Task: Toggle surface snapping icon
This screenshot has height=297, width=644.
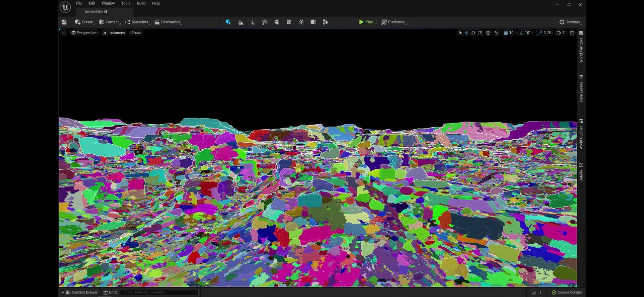Action: tap(497, 33)
